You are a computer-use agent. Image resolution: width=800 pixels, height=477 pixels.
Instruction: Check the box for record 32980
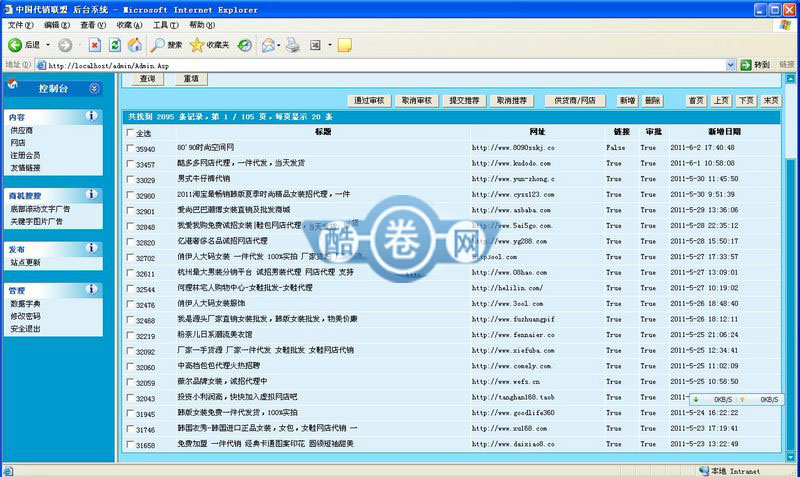[x=130, y=195]
